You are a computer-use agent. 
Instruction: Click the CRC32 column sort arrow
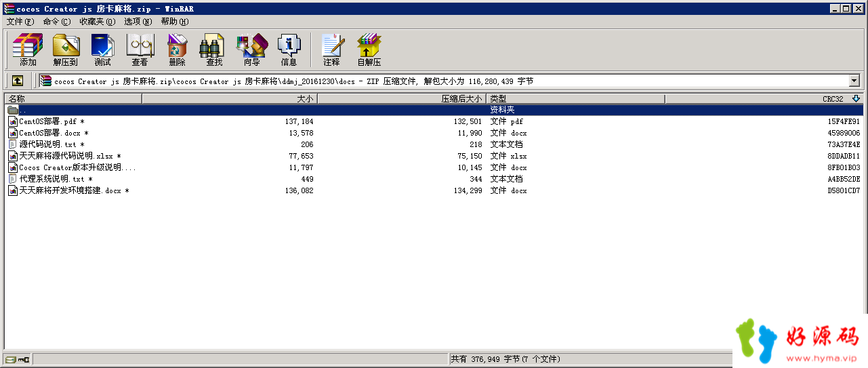point(856,99)
